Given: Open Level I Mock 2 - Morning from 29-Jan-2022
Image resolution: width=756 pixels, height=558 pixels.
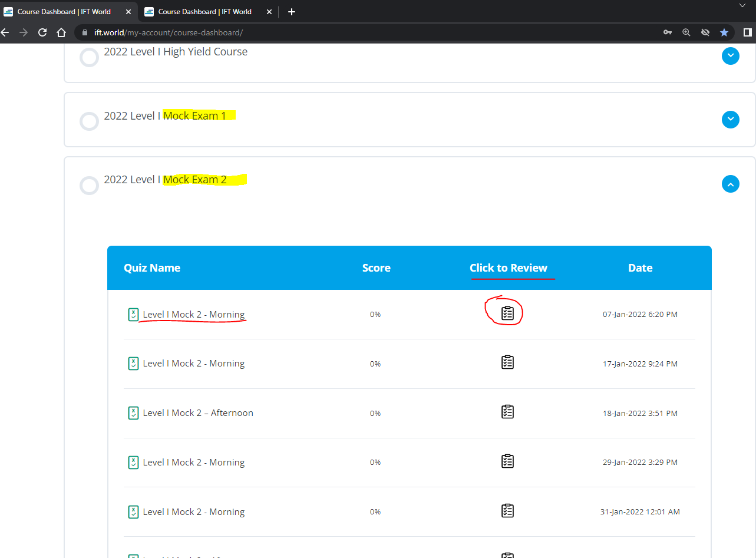Looking at the screenshot, I should (x=193, y=463).
